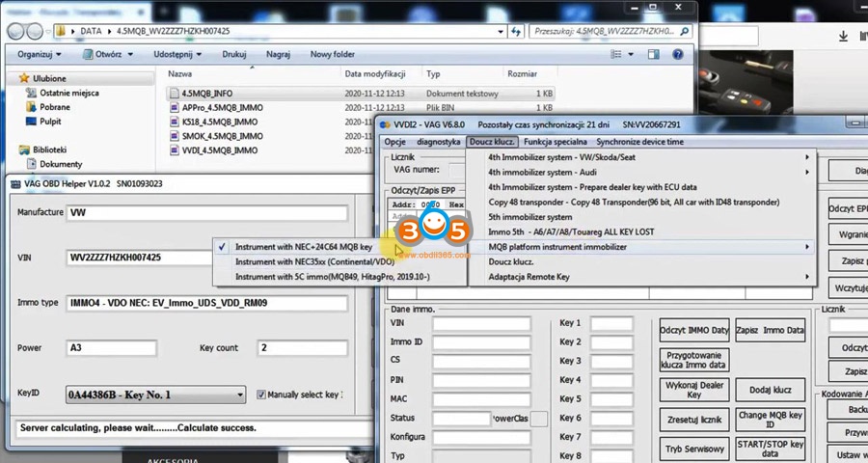The width and height of the screenshot is (868, 463).
Task: Click the APPro_4.5MQB_IMMO file icon
Action: click(x=175, y=107)
